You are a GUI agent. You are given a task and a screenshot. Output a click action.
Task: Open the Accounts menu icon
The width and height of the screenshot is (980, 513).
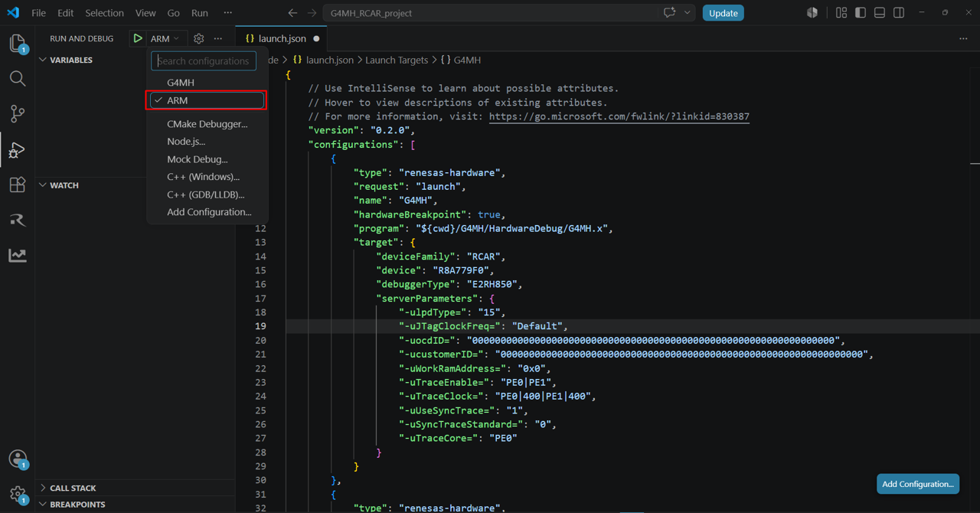point(18,459)
